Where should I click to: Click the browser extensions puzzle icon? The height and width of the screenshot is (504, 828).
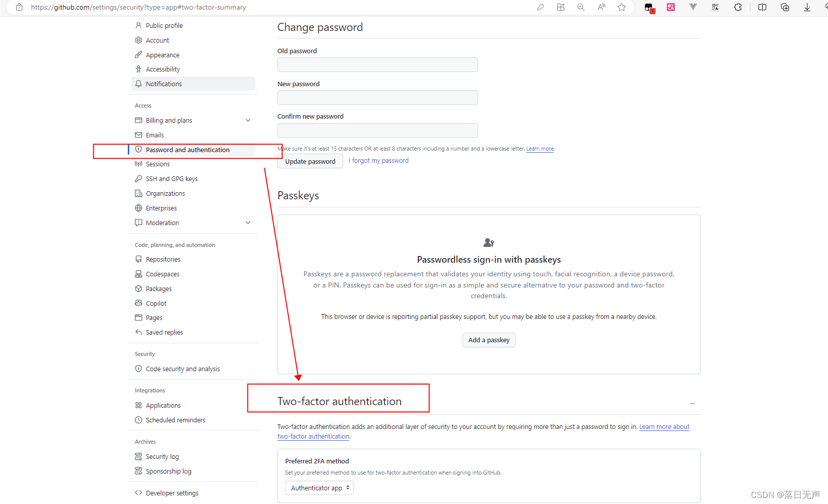point(738,7)
